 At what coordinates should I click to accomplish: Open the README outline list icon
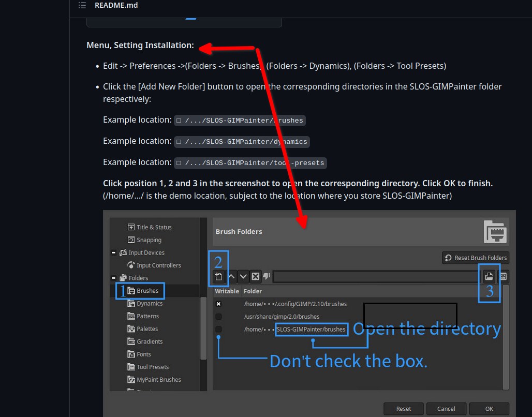click(82, 5)
